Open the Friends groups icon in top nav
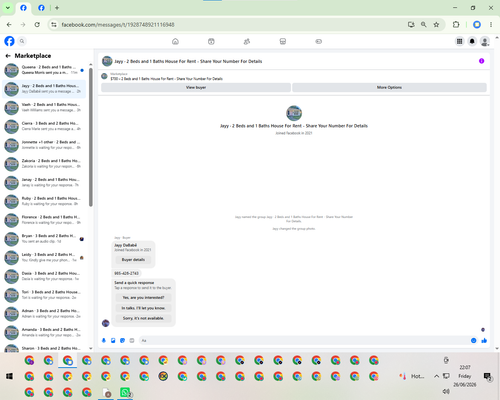 click(x=247, y=41)
